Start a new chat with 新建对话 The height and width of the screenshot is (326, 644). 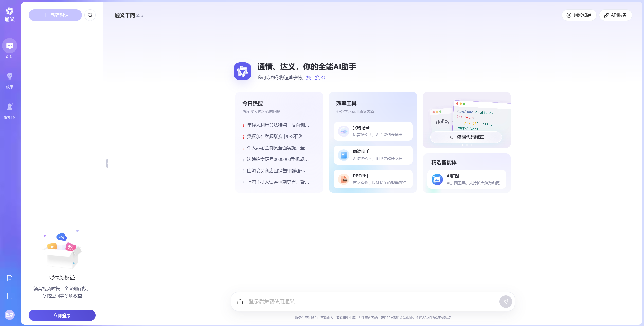point(55,15)
